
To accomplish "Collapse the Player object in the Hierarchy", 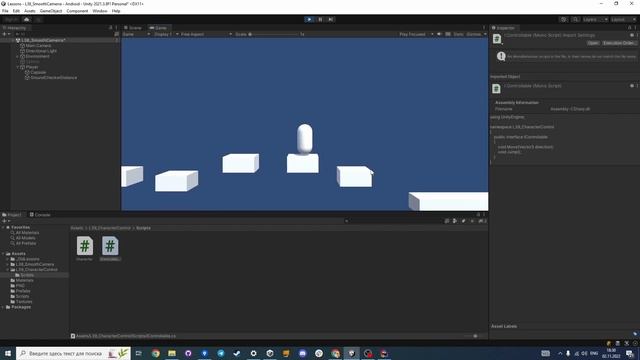I will click(x=18, y=67).
